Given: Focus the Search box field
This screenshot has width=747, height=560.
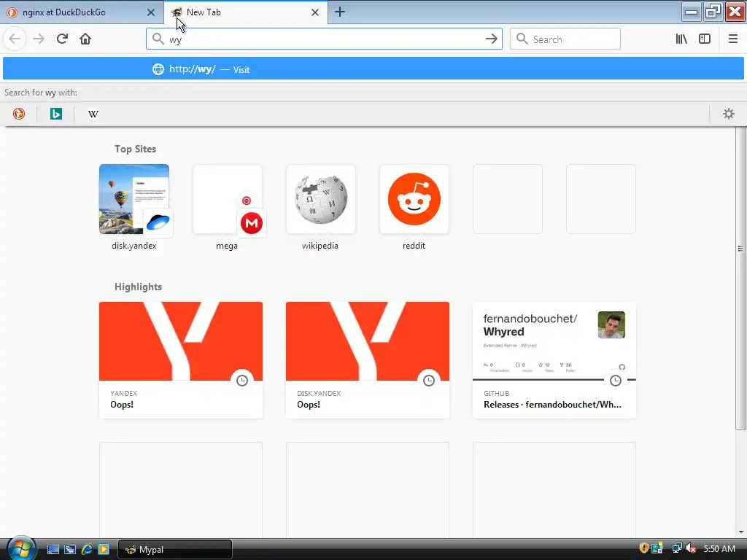Looking at the screenshot, I should [565, 39].
